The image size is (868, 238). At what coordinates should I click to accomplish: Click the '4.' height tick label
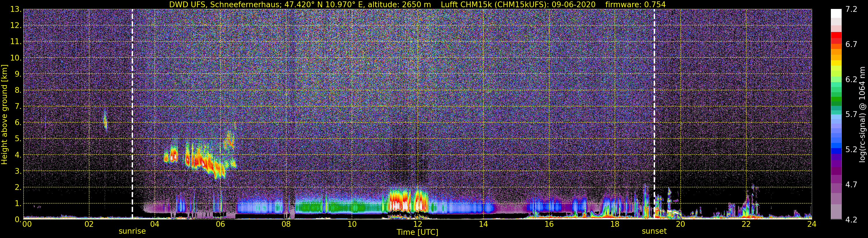click(x=18, y=155)
